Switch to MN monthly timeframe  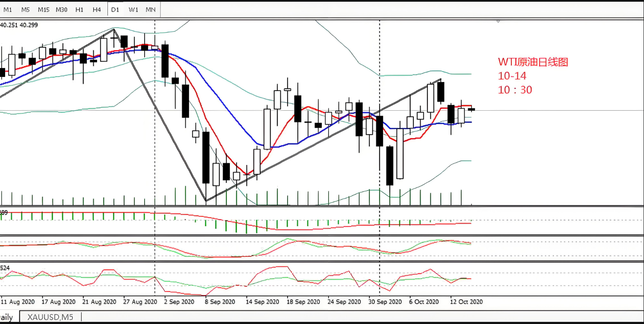coord(151,9)
